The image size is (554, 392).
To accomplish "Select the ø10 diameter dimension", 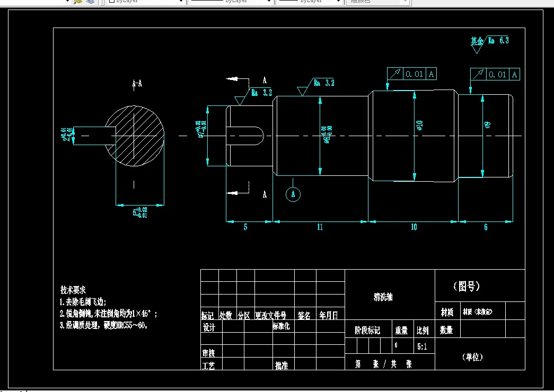I will pyautogui.click(x=419, y=126).
